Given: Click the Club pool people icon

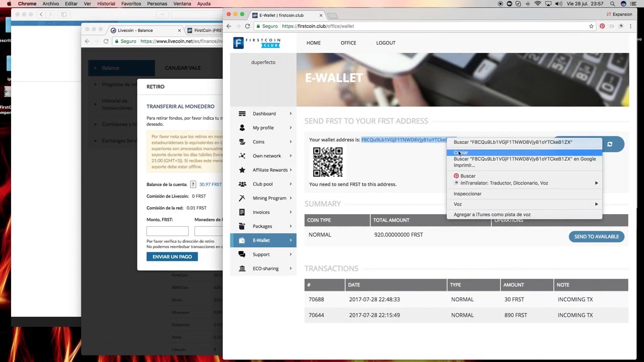Looking at the screenshot, I should coord(242,184).
